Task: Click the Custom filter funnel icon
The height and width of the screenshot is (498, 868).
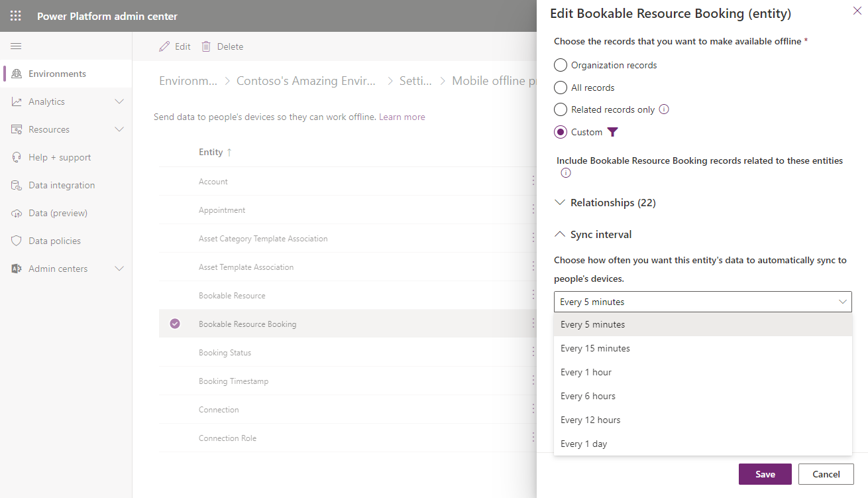Action: click(x=613, y=132)
